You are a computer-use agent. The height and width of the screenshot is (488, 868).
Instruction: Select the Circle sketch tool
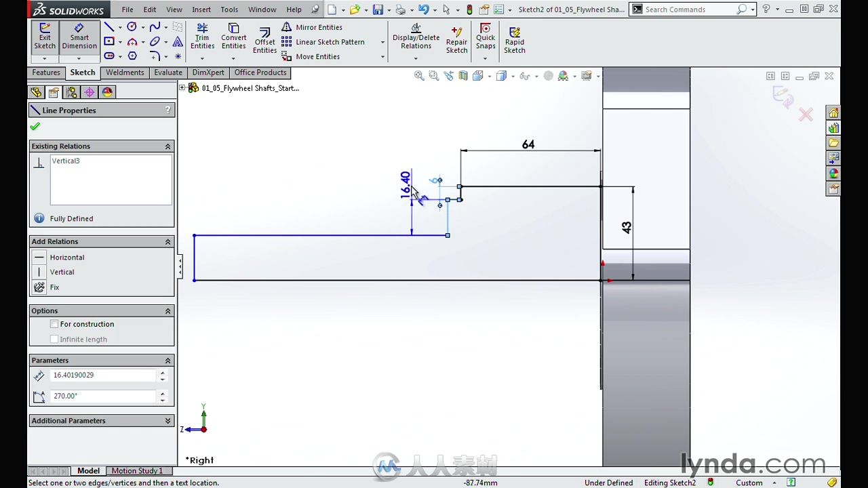tap(132, 26)
